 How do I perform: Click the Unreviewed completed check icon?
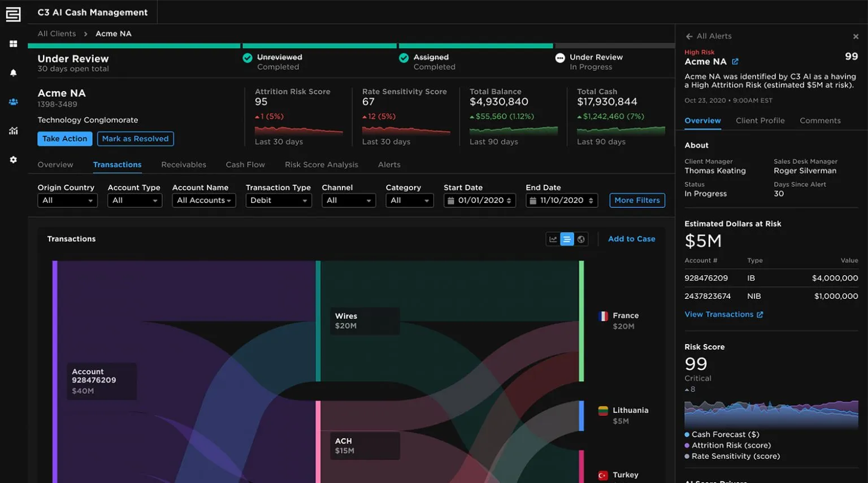(248, 58)
